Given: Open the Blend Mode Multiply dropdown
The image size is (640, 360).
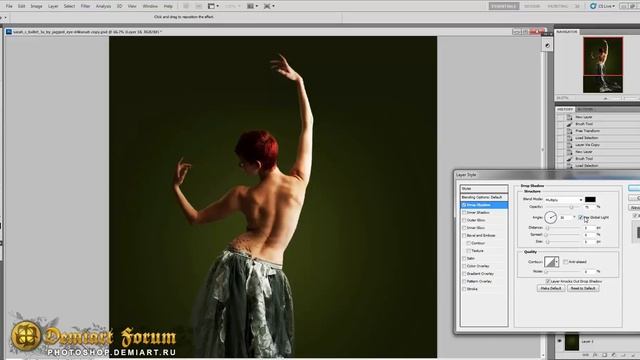Looking at the screenshot, I should tap(563, 200).
